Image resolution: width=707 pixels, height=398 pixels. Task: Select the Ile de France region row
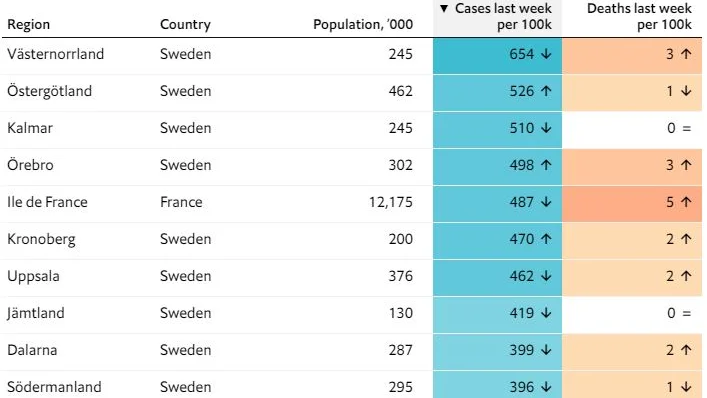pyautogui.click(x=352, y=204)
